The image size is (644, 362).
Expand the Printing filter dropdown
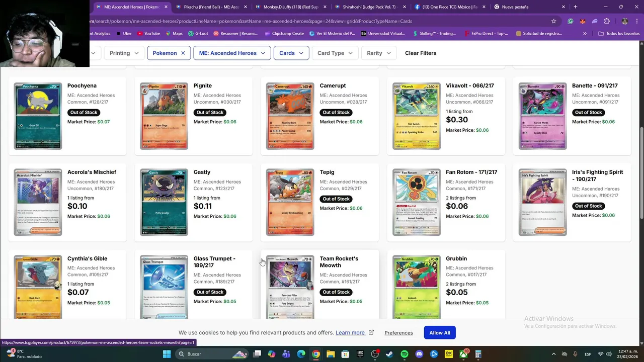[x=123, y=53]
